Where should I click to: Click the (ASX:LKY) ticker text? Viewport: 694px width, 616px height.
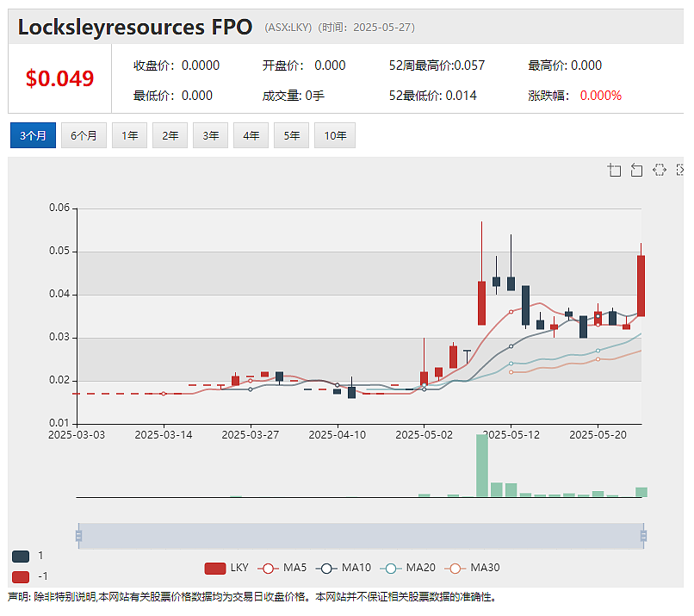coord(288,28)
